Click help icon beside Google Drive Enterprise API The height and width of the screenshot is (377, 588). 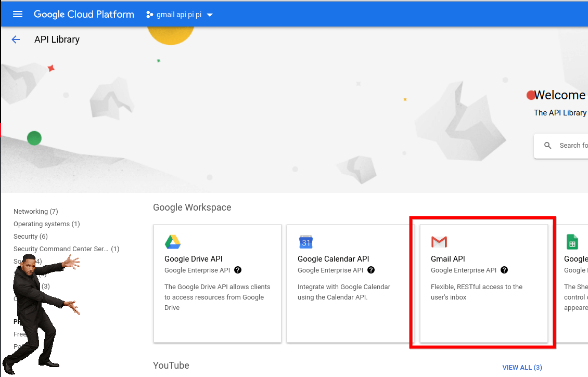238,270
